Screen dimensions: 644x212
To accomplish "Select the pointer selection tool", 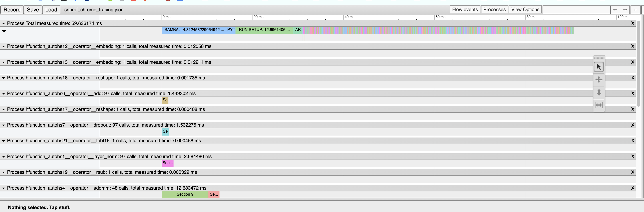I will [599, 67].
